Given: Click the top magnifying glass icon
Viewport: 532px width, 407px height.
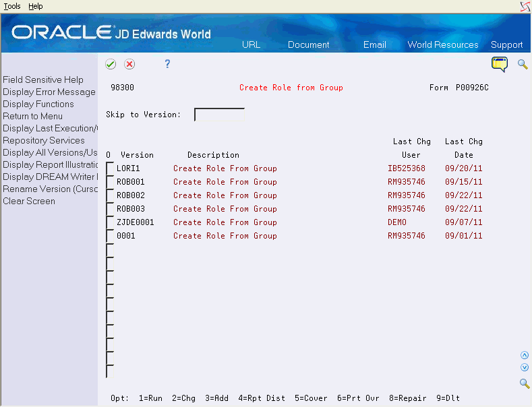Looking at the screenshot, I should tap(523, 64).
